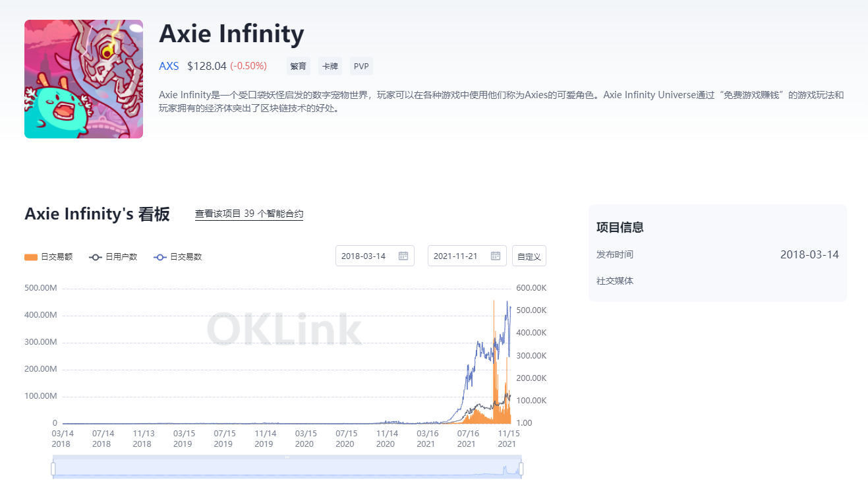Screen dimensions: 868x491
Task: Click the 自定义 custom range button
Action: (529, 256)
